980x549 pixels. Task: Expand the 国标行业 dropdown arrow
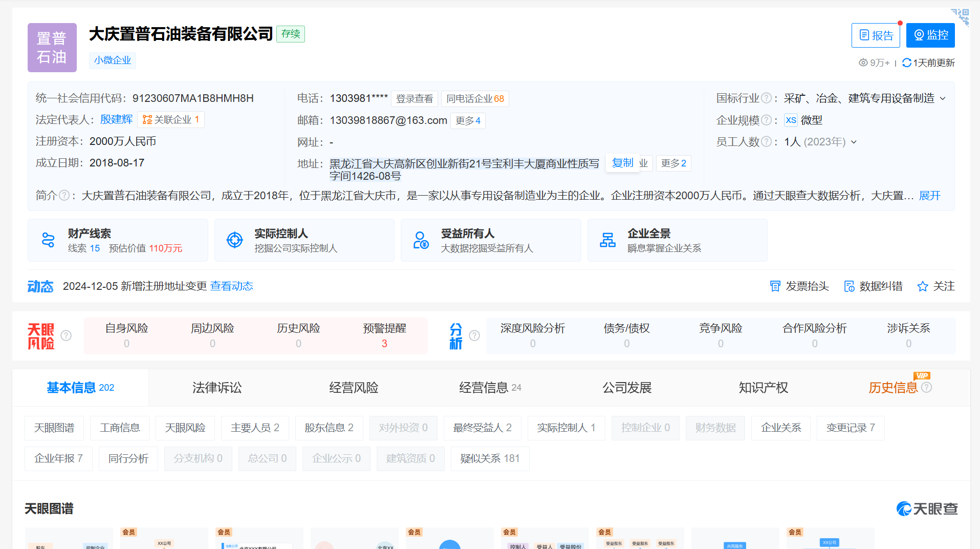point(943,98)
